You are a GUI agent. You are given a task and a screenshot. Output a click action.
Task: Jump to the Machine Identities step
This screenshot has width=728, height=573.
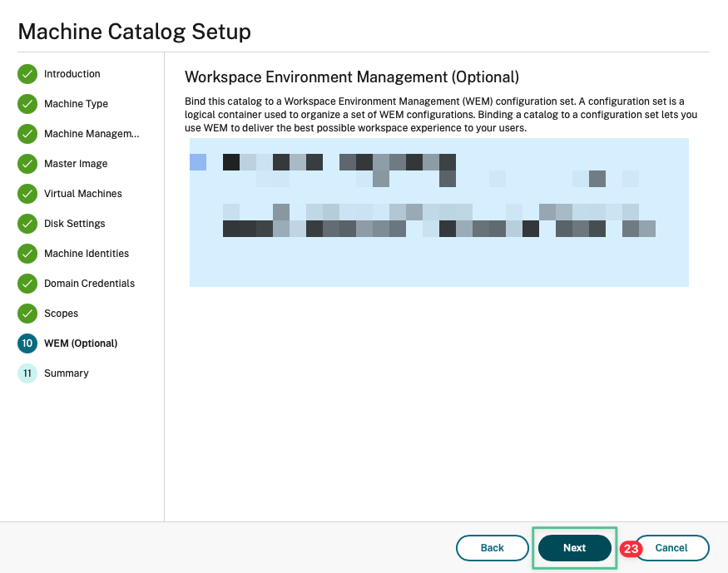tap(87, 254)
